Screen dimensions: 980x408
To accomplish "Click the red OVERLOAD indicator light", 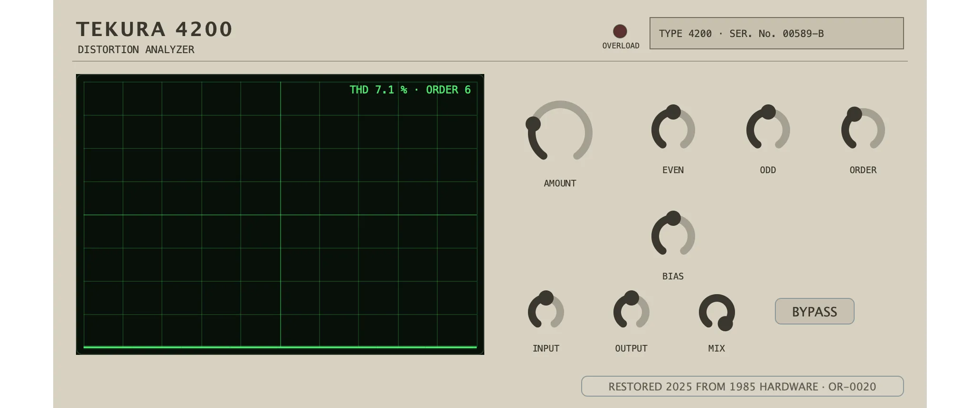I will (620, 31).
